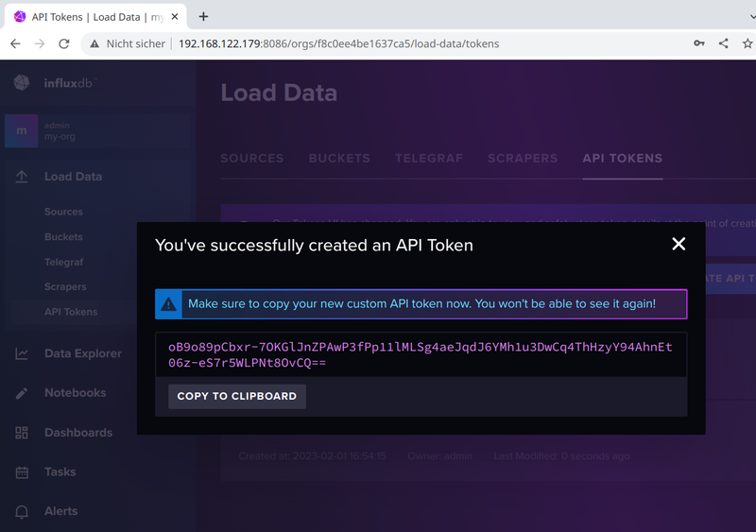Click the Load Data page heading
Screen dimensions: 756x532
point(279,94)
